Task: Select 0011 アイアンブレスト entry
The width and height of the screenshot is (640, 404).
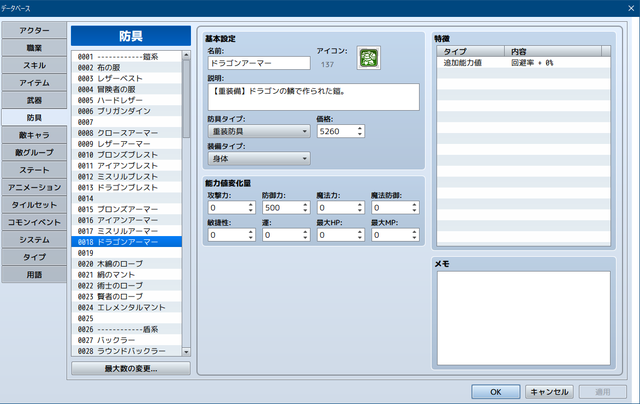Action: [127, 166]
